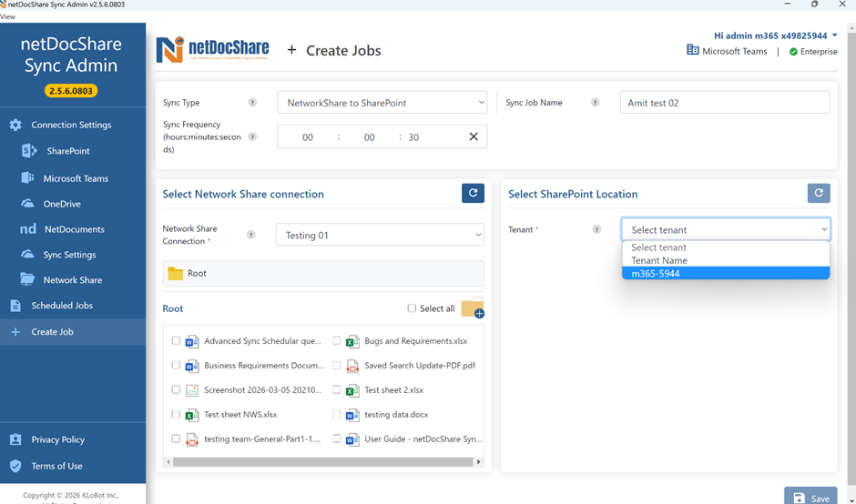The height and width of the screenshot is (504, 856).
Task: Click the add new folder icon
Action: [x=473, y=308]
